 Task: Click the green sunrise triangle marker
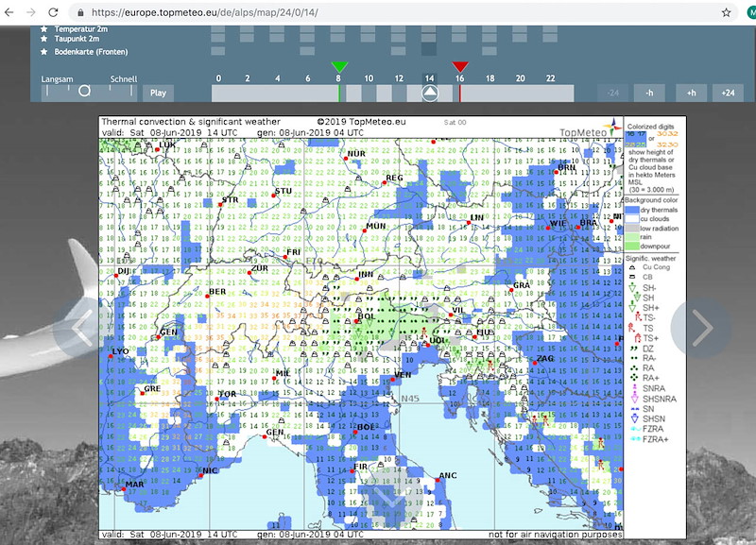pyautogui.click(x=339, y=67)
